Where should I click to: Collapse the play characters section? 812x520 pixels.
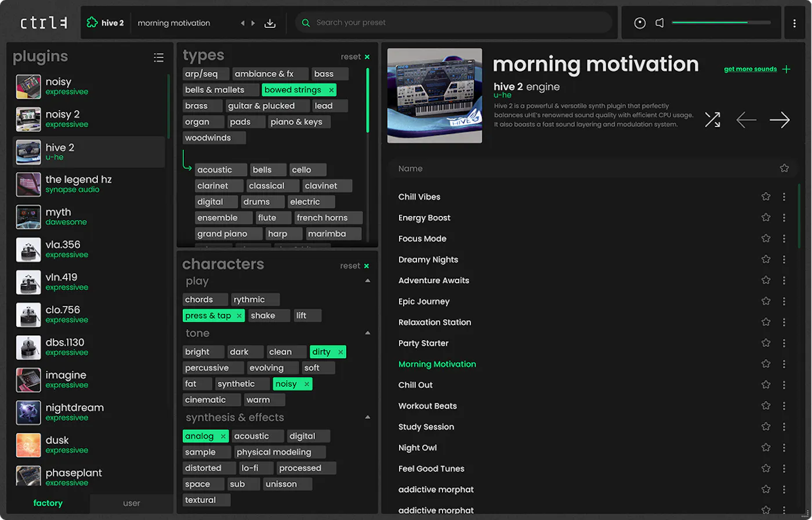point(367,281)
